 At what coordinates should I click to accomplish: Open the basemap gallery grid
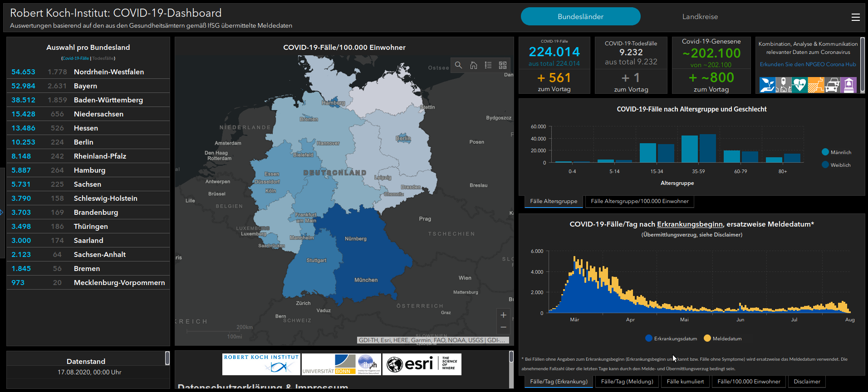pyautogui.click(x=503, y=65)
